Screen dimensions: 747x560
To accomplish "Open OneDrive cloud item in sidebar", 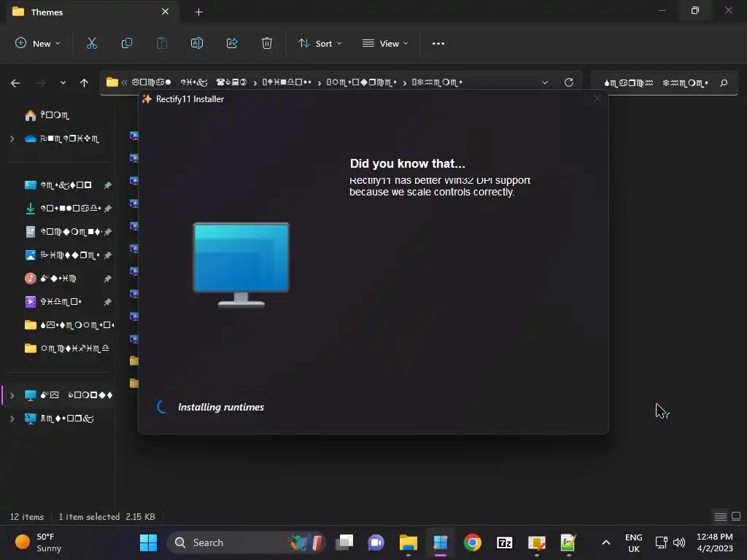I will 62,139.
